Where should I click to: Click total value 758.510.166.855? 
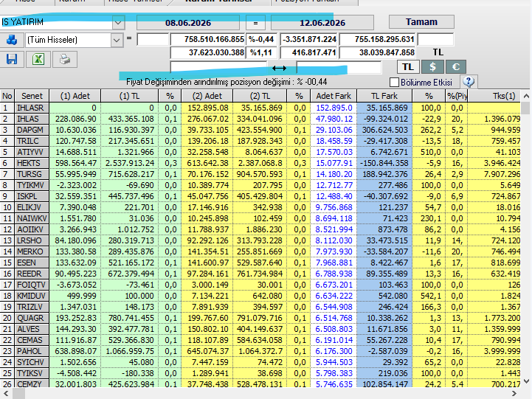207,39
